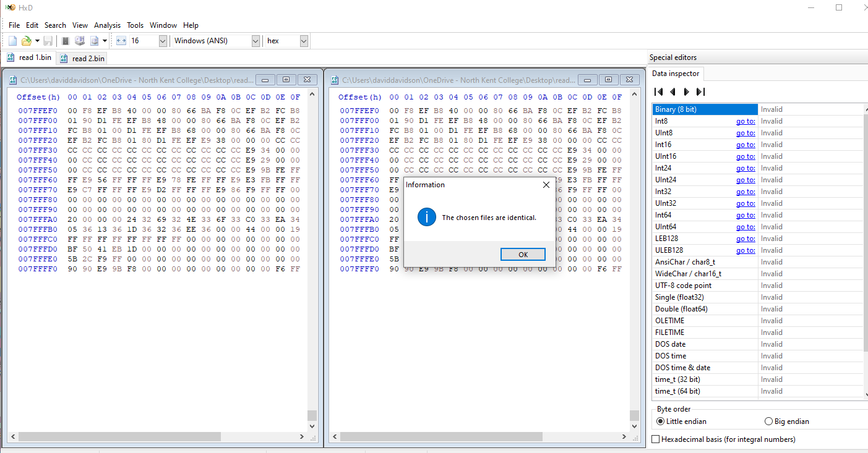This screenshot has height=453, width=868.
Task: Go to last byte in Data inspector
Action: coord(700,91)
